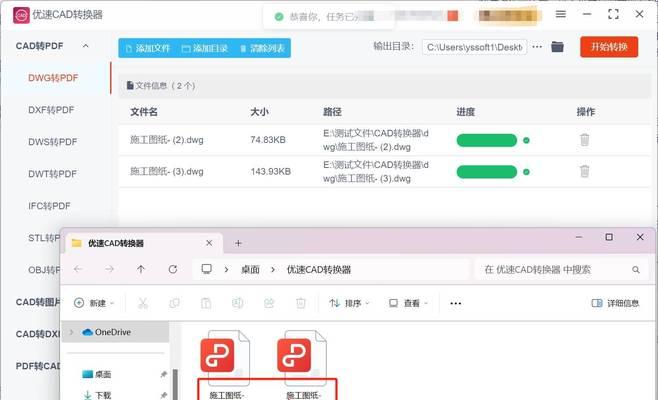Delete the 施工图纸- (2).dwg row with its trash icon
The width and height of the screenshot is (658, 400).
585,140
